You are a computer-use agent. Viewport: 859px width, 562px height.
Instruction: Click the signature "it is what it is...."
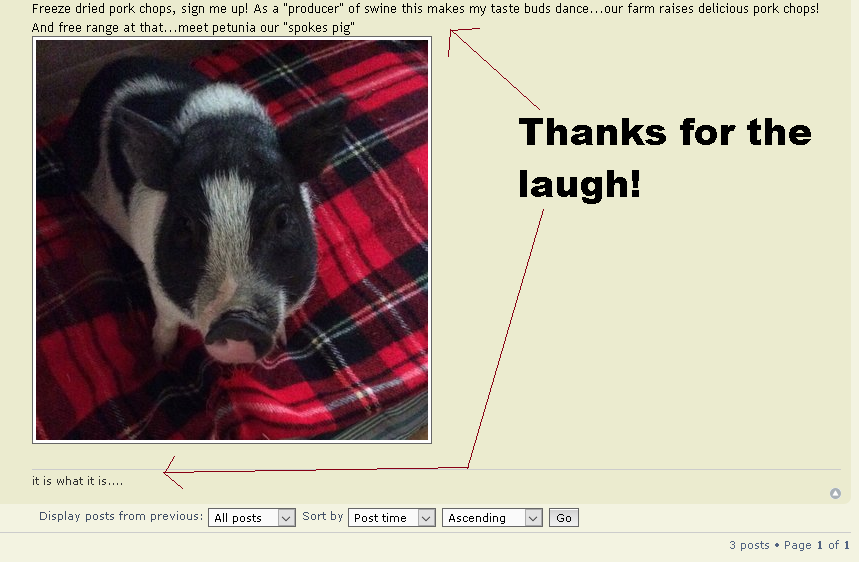click(x=78, y=481)
